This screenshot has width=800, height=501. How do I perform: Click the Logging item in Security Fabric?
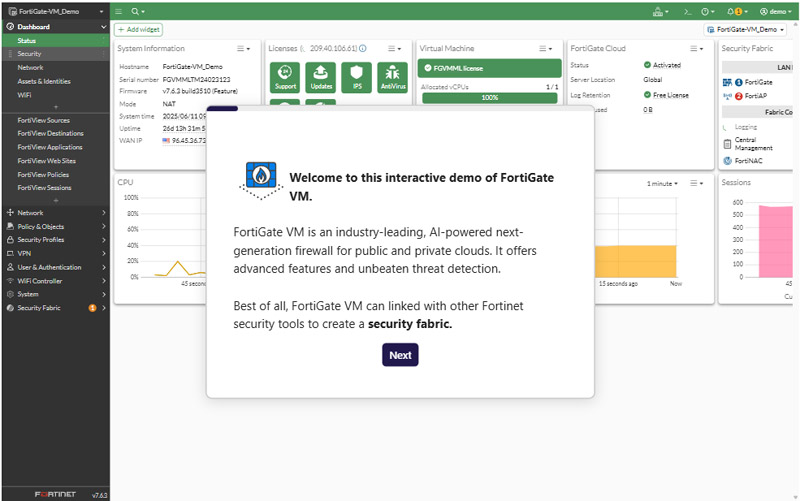pyautogui.click(x=745, y=127)
